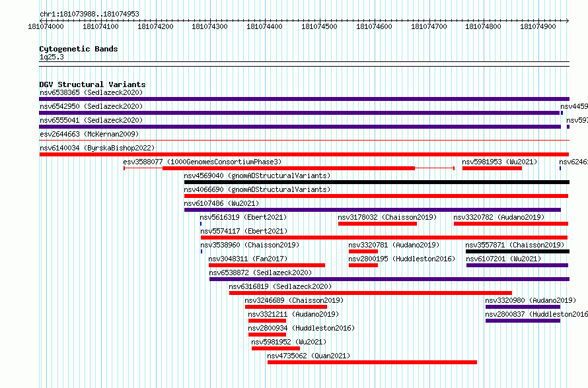Click the nsv3320782 red bar
The height and width of the screenshot is (388, 588).
point(511,224)
